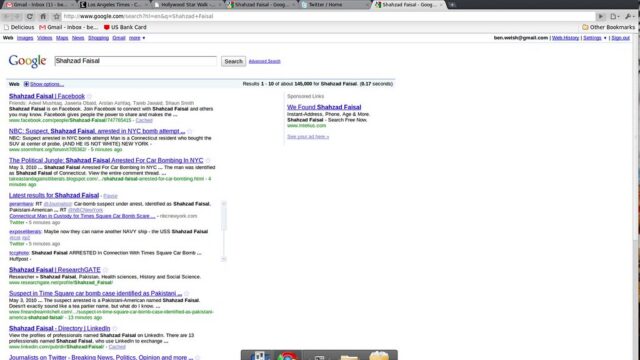Open the wrench tools menu
The height and width of the screenshot is (360, 640).
tap(629, 16)
